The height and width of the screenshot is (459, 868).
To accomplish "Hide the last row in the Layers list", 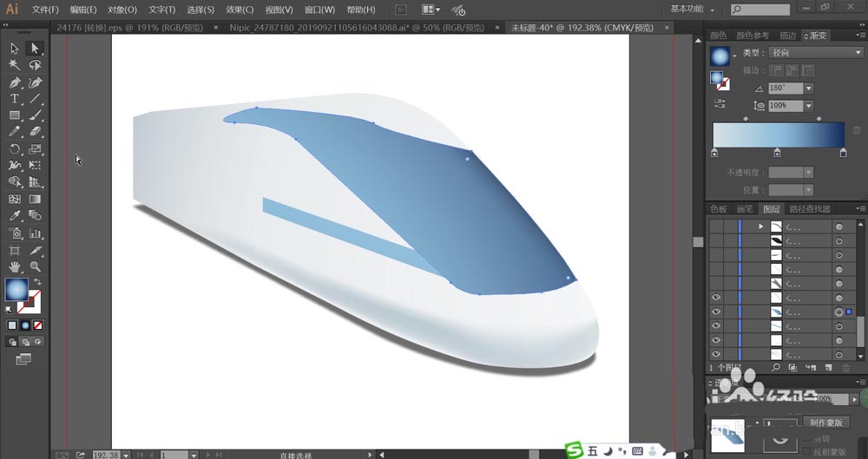I will (x=716, y=354).
